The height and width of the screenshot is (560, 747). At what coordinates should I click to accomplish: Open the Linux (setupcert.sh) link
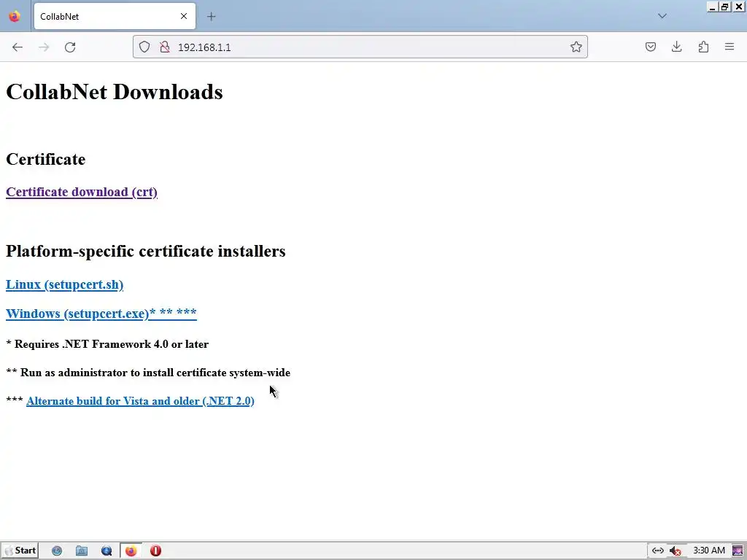pos(64,284)
